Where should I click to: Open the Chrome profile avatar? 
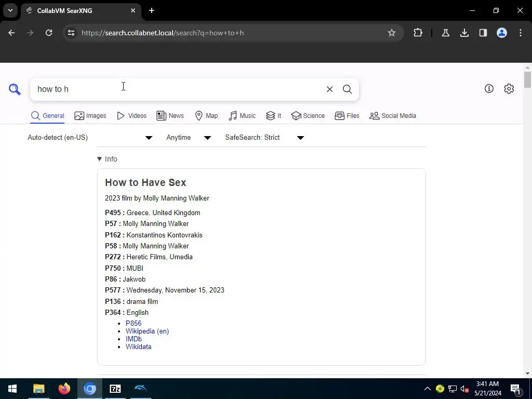[502, 33]
